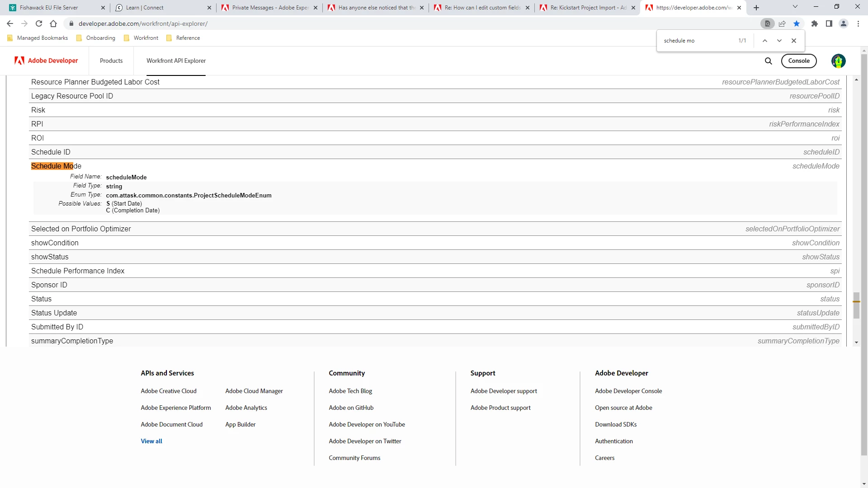Expand the Status Update field row
This screenshot has height=488, width=868.
point(54,313)
